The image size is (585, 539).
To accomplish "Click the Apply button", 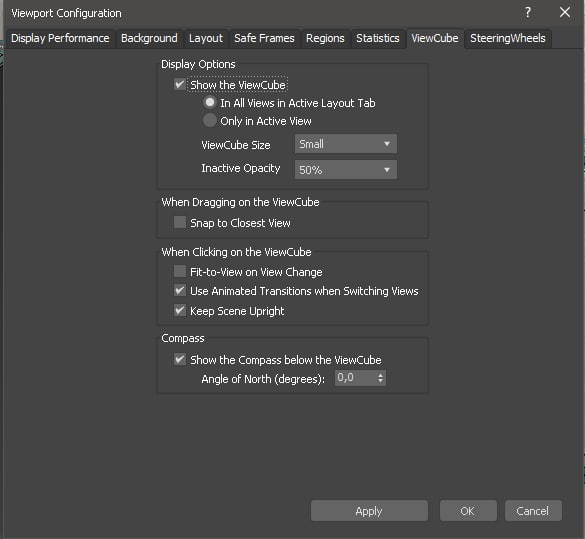I will (369, 511).
